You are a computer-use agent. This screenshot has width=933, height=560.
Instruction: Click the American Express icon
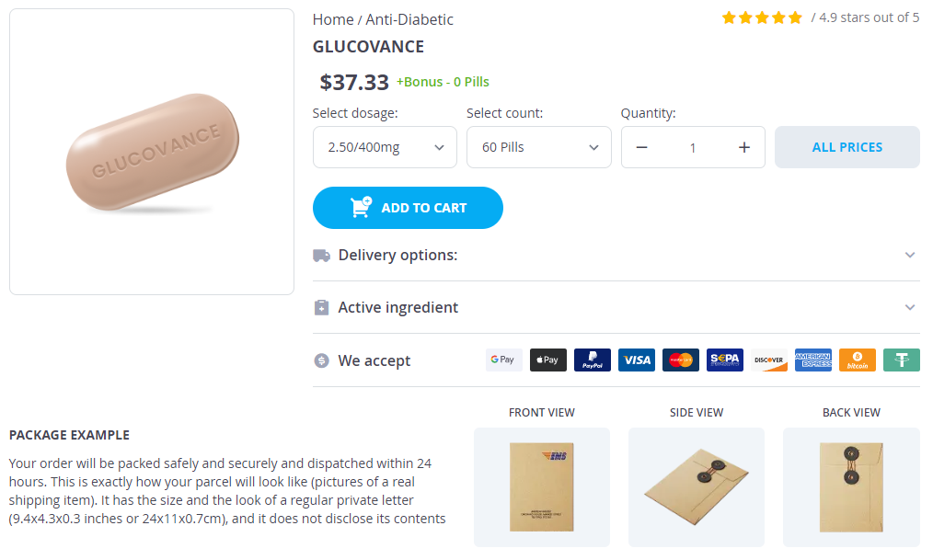[x=812, y=360]
